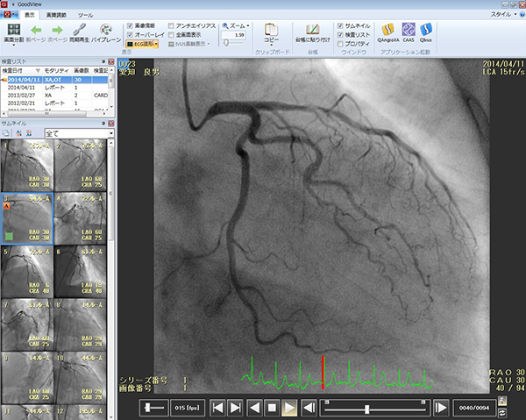Uncheck the サムネイル window checkbox

(341, 26)
